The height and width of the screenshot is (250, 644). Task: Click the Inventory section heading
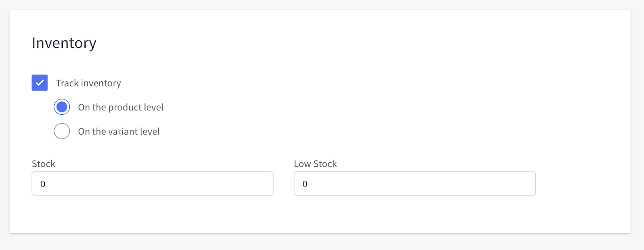pyautogui.click(x=64, y=43)
